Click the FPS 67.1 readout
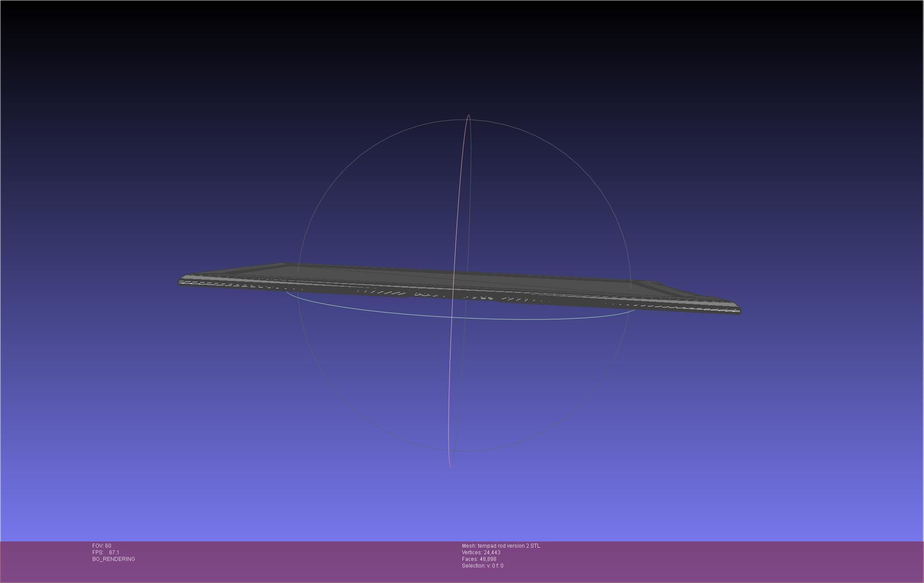The width and height of the screenshot is (924, 583). click(x=106, y=553)
